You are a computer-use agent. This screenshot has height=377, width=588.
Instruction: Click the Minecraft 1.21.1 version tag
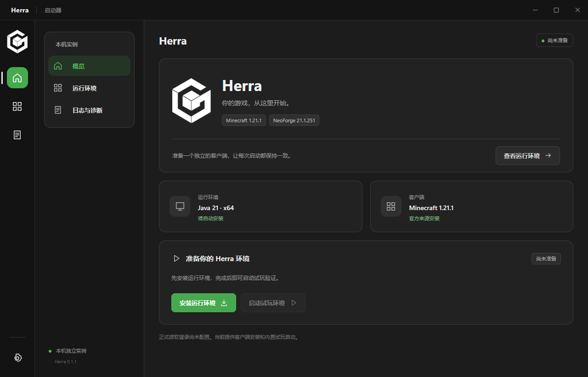pyautogui.click(x=243, y=120)
